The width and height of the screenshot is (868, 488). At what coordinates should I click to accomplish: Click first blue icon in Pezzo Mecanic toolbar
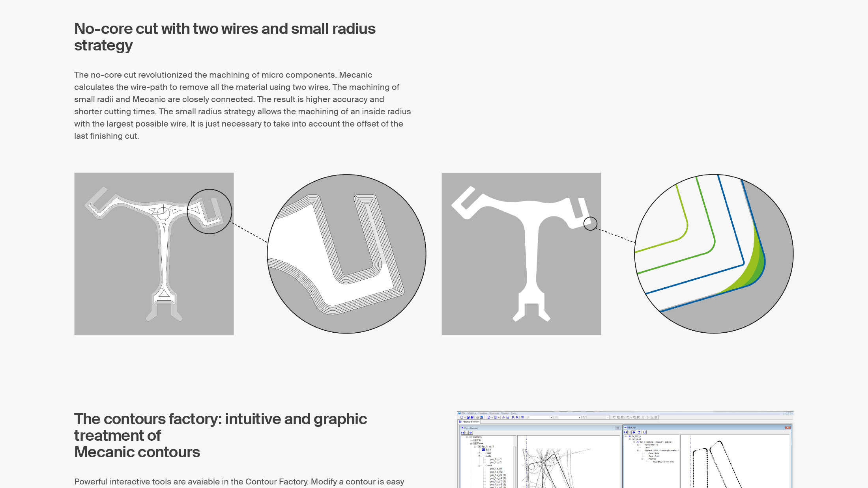point(462,433)
